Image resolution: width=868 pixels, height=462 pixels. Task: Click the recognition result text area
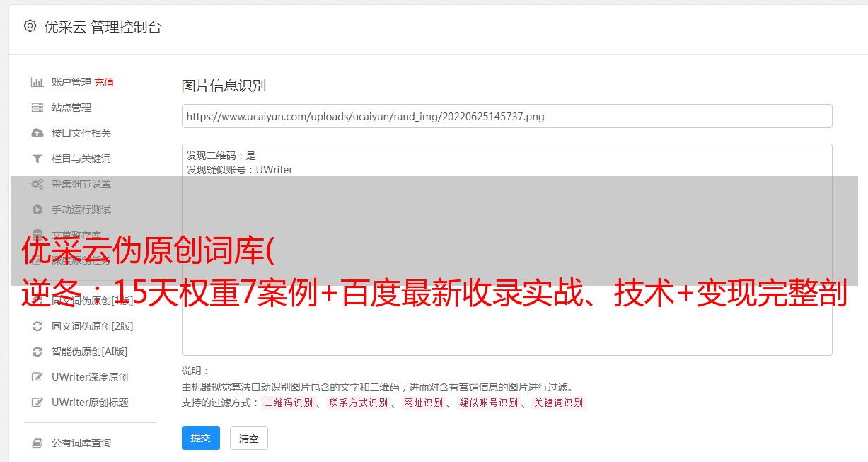click(507, 249)
